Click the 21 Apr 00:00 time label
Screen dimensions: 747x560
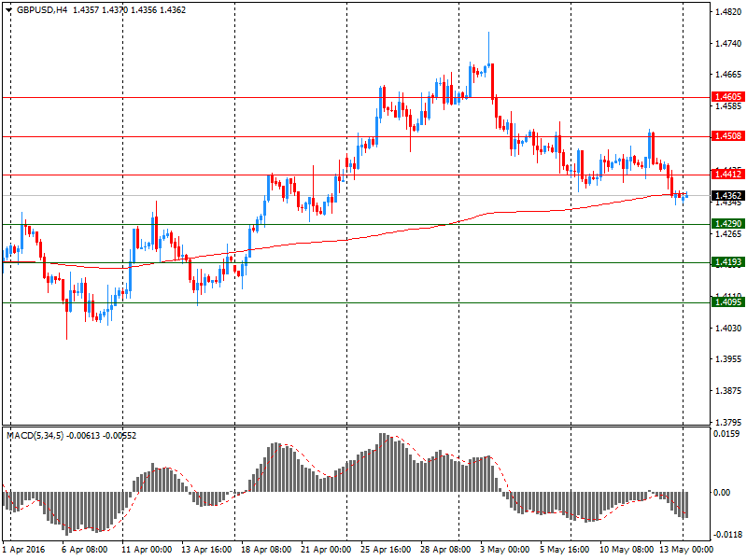pos(326,550)
